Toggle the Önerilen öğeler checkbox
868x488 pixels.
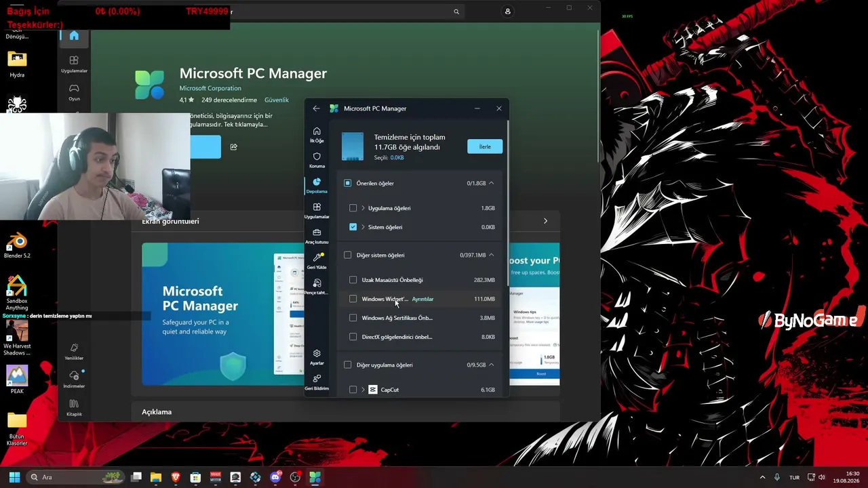348,183
